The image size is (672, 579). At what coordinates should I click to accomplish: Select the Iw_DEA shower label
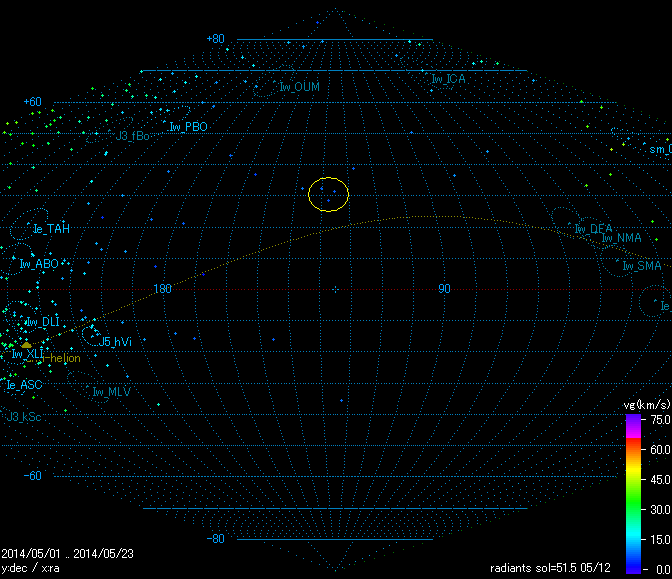594,229
